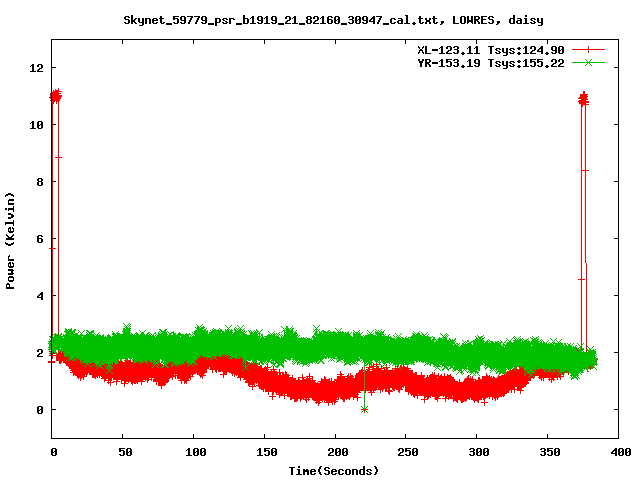Select the YR-153.19 Tsys:155.22 legend label

491,63
